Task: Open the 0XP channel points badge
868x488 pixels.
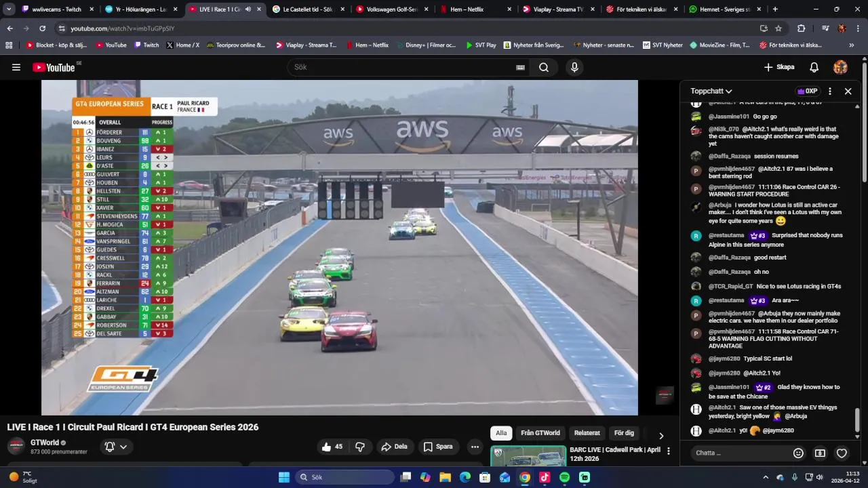Action: 807,91
